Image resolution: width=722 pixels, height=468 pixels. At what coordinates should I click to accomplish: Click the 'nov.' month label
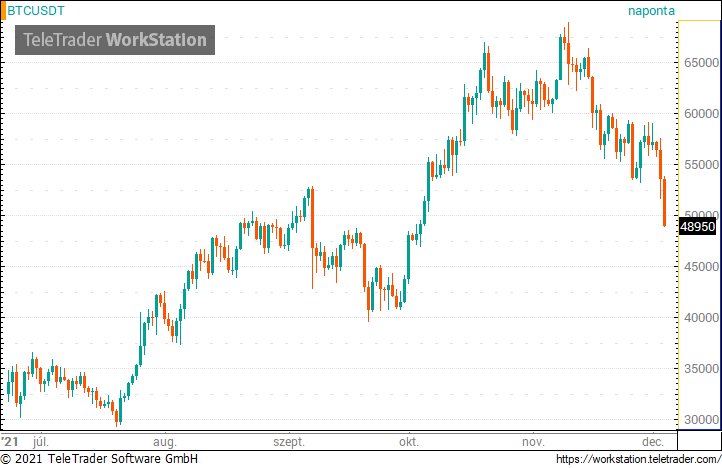tap(533, 442)
